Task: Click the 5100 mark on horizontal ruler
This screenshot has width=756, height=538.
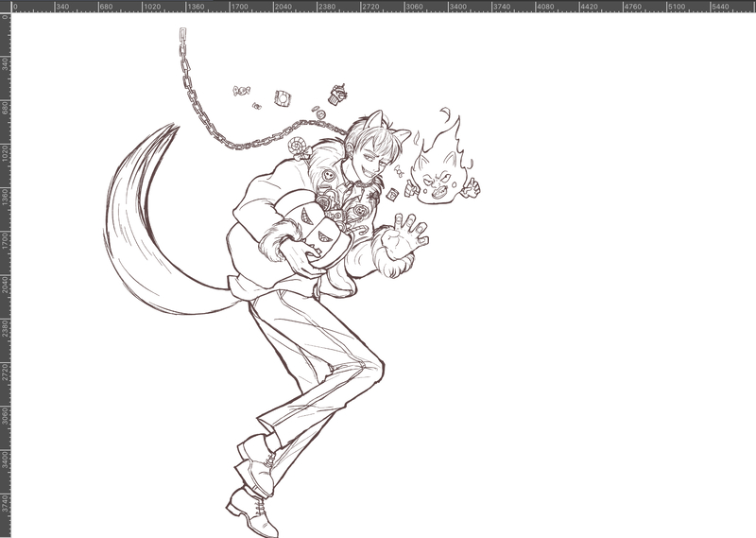Action: click(676, 8)
